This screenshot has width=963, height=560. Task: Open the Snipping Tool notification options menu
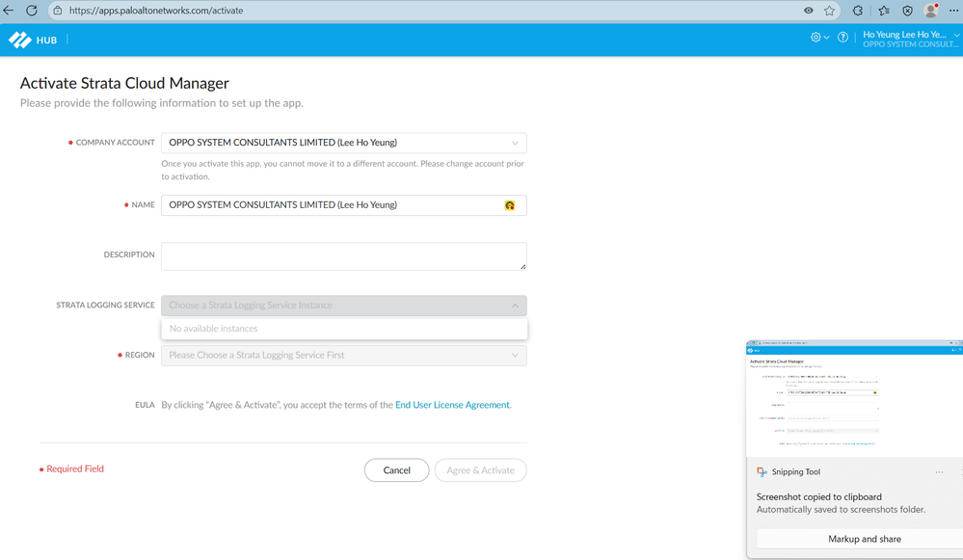click(938, 471)
